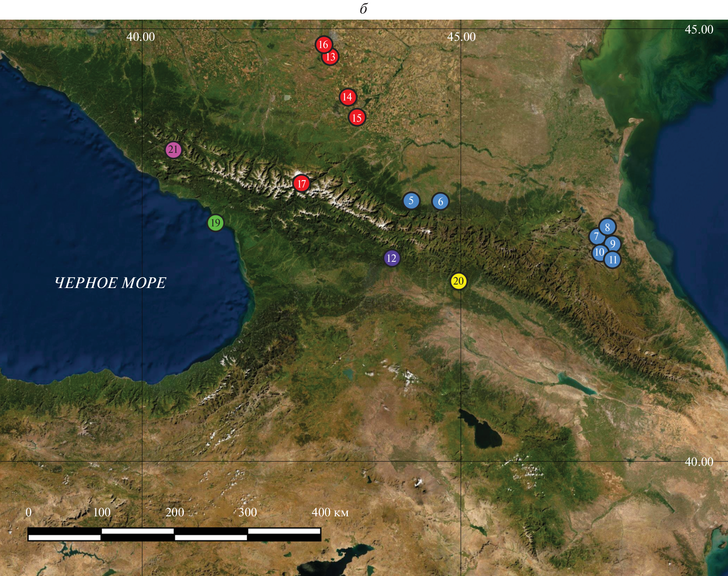Click blue marker number 5

(x=411, y=201)
